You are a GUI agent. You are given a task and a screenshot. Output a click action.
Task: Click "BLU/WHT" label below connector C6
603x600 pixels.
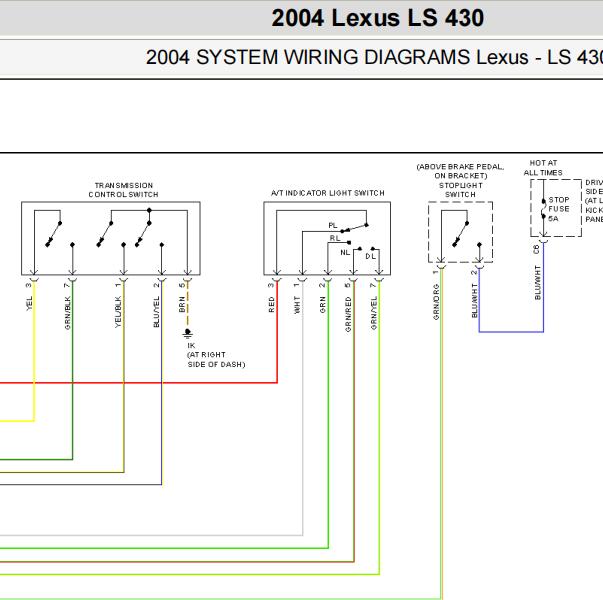[538, 283]
